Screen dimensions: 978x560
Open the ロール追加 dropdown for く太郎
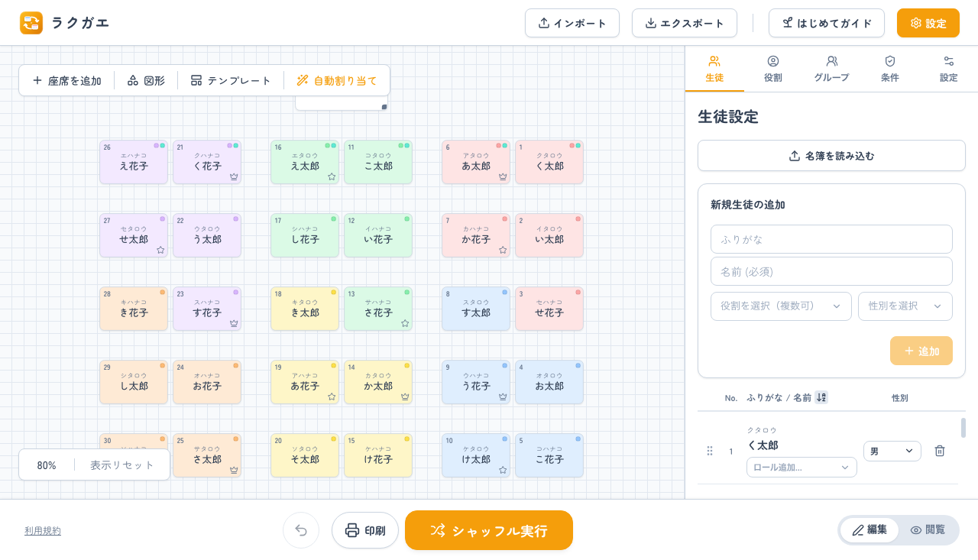pos(802,467)
